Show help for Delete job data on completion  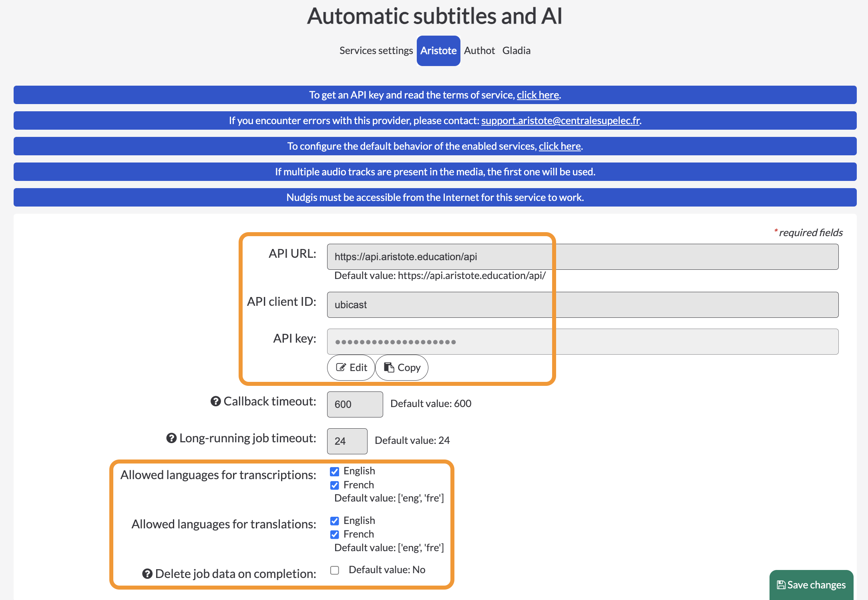click(147, 574)
